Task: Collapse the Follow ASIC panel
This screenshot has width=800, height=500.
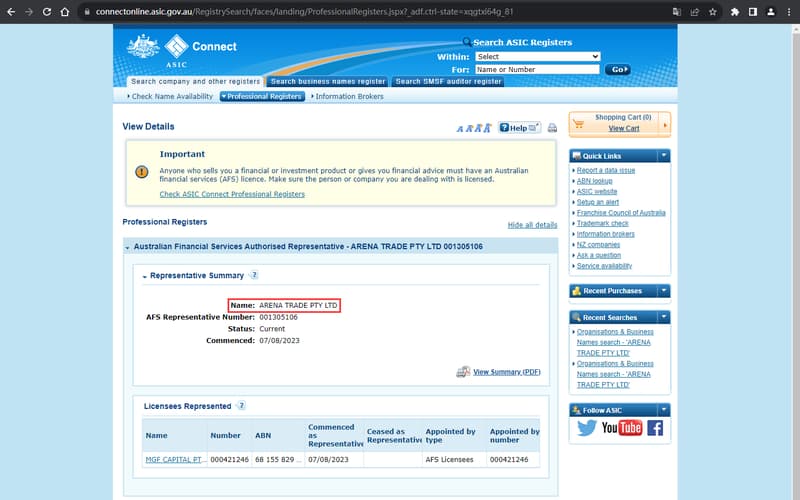Action: [664, 410]
